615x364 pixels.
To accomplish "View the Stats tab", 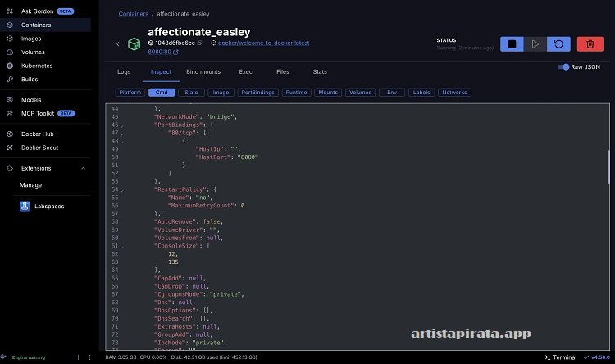I will coord(320,72).
